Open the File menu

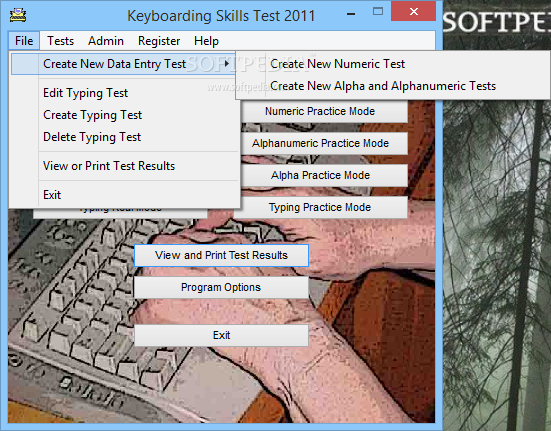[24, 41]
